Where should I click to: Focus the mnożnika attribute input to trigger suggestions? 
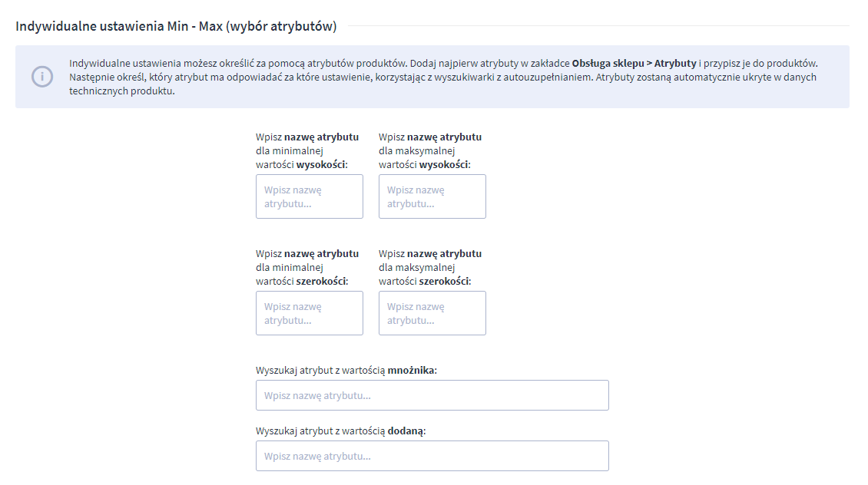pos(432,394)
